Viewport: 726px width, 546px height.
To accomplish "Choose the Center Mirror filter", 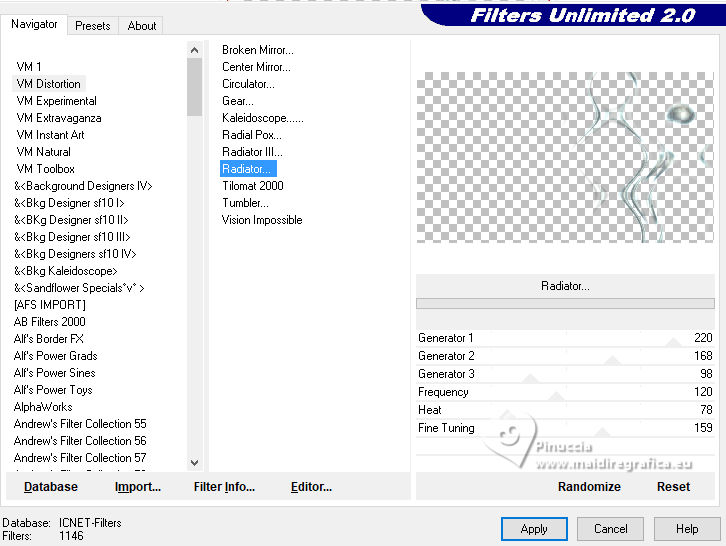I will (x=256, y=67).
